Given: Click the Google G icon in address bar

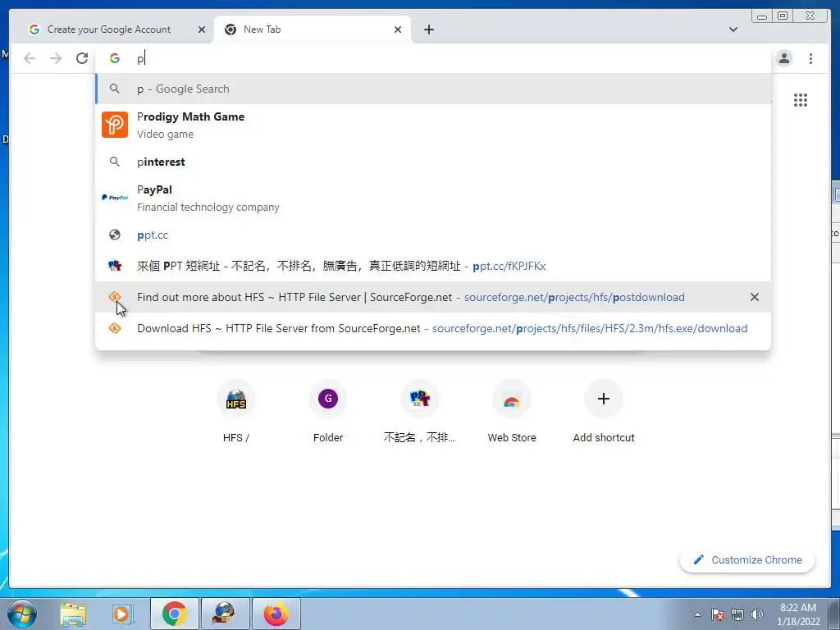Looking at the screenshot, I should 115,58.
